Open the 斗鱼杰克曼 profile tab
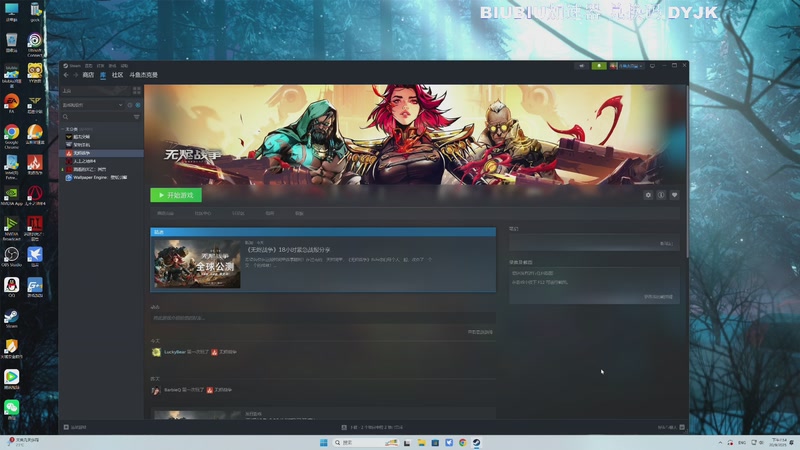The height and width of the screenshot is (450, 800). click(x=143, y=75)
